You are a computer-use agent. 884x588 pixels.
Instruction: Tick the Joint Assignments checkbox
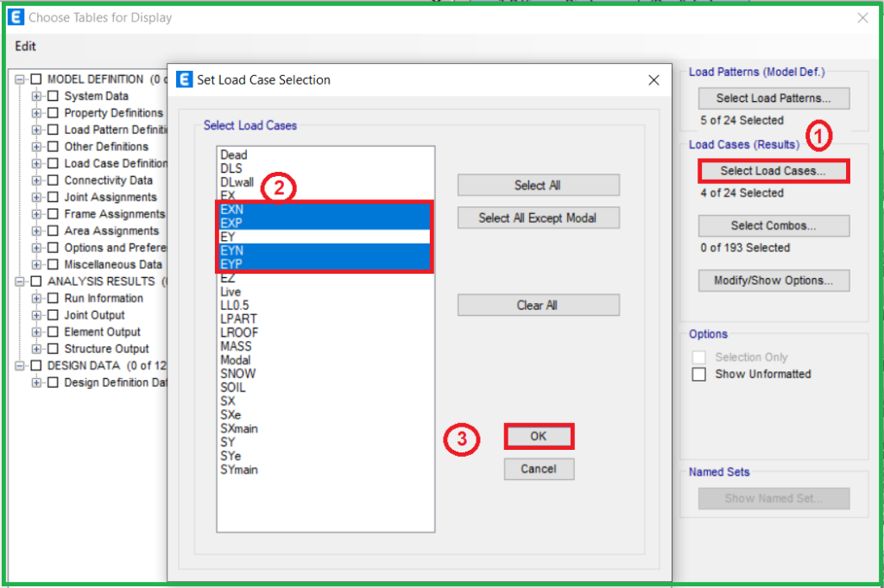click(53, 198)
